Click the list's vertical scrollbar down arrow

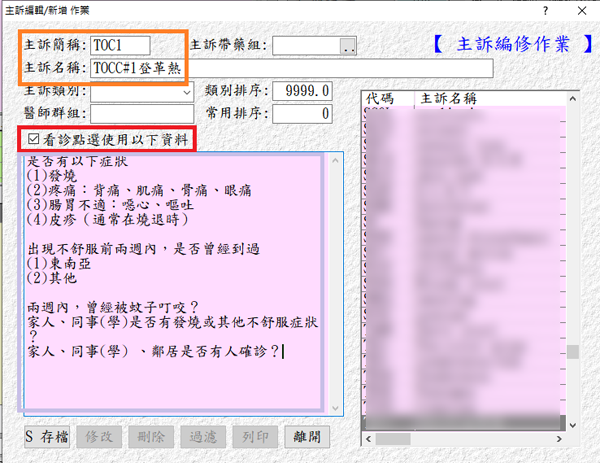(x=573, y=424)
